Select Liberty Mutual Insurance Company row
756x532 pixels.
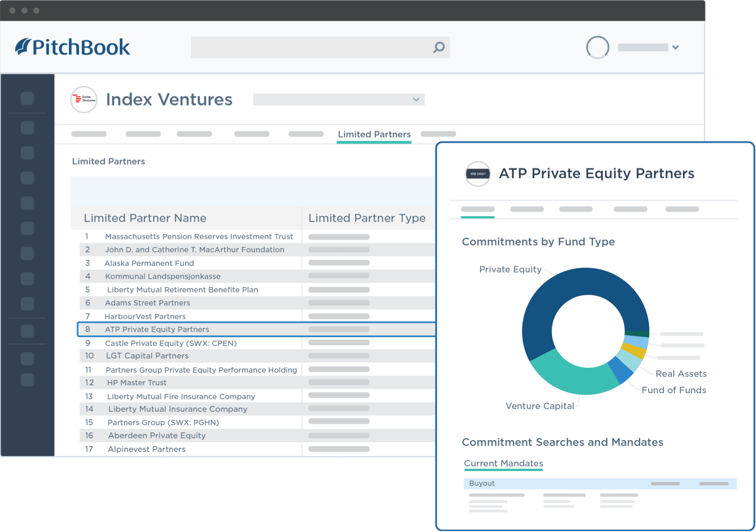coord(257,409)
